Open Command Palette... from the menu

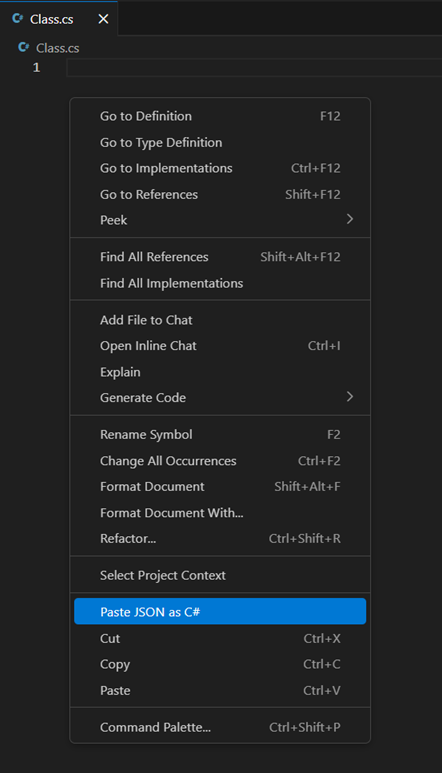click(220, 727)
